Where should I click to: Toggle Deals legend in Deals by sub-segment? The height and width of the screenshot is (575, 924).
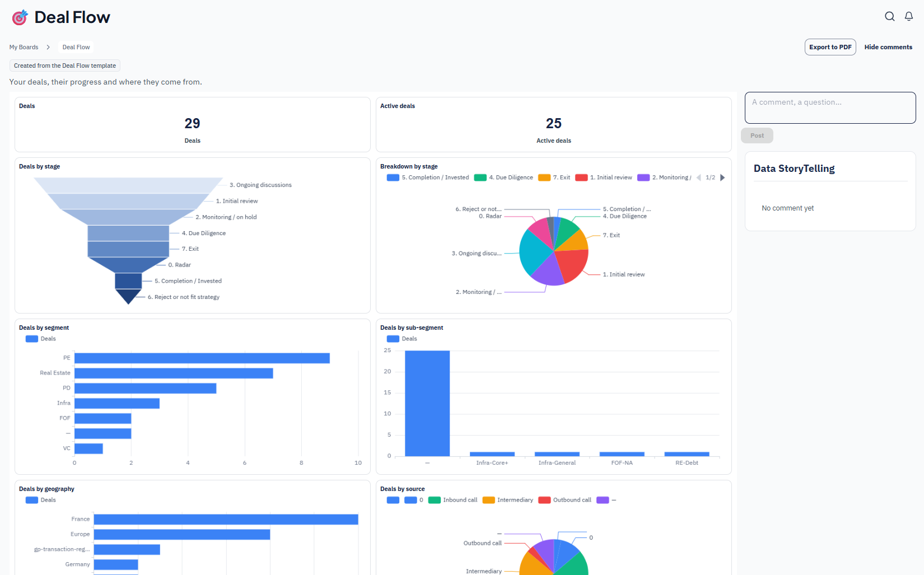coord(402,339)
